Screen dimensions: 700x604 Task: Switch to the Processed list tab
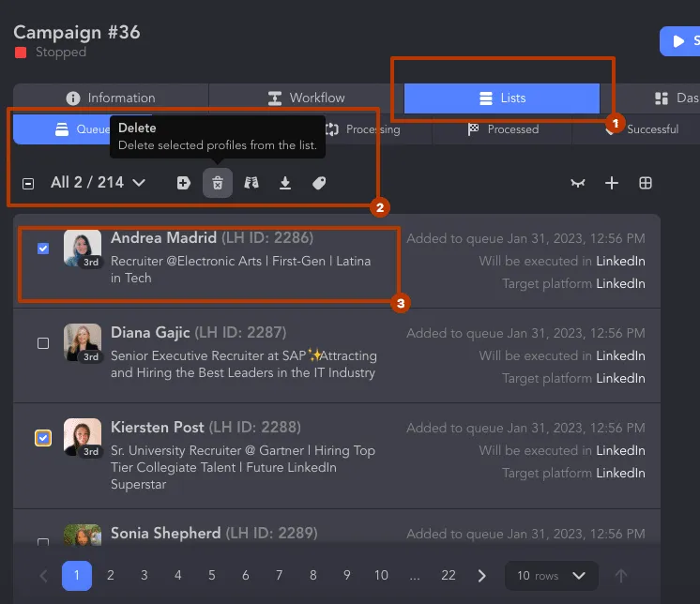click(503, 129)
